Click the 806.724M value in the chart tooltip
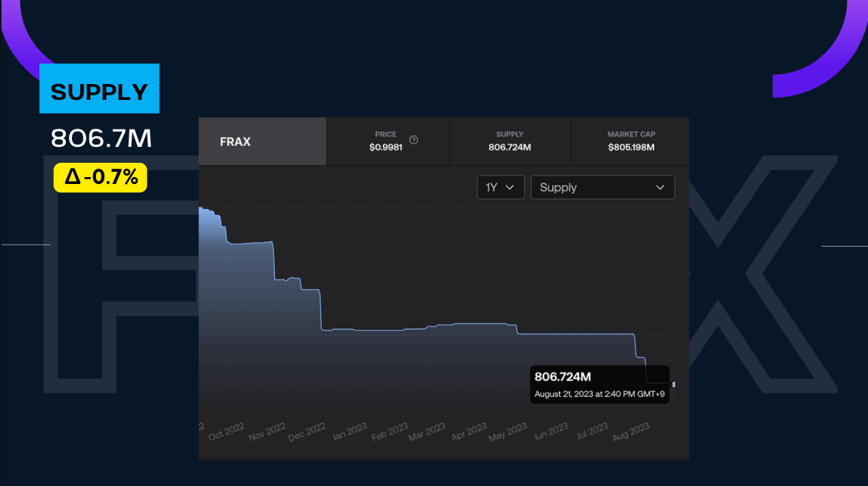 pos(562,377)
